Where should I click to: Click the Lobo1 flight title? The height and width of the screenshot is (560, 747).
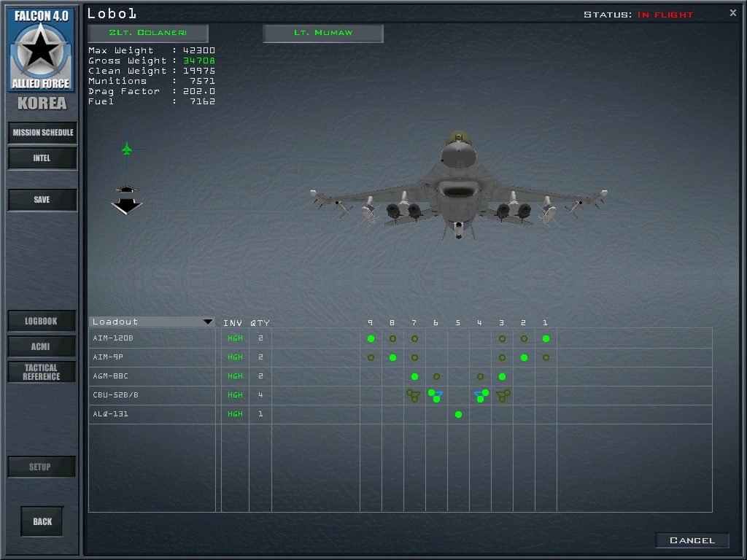point(112,14)
